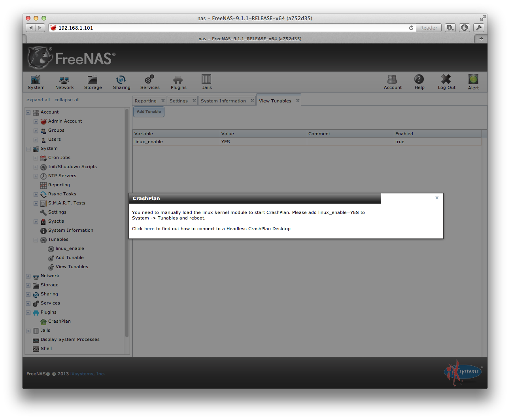Screen dimensions: 510x420
Task: Open the Alert status icon
Action: click(473, 82)
